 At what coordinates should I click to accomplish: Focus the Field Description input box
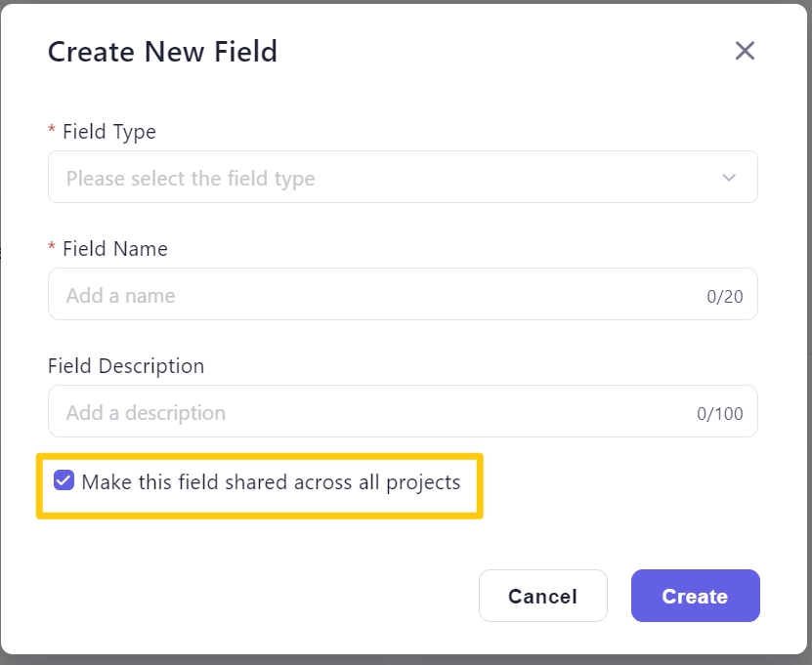(371, 412)
